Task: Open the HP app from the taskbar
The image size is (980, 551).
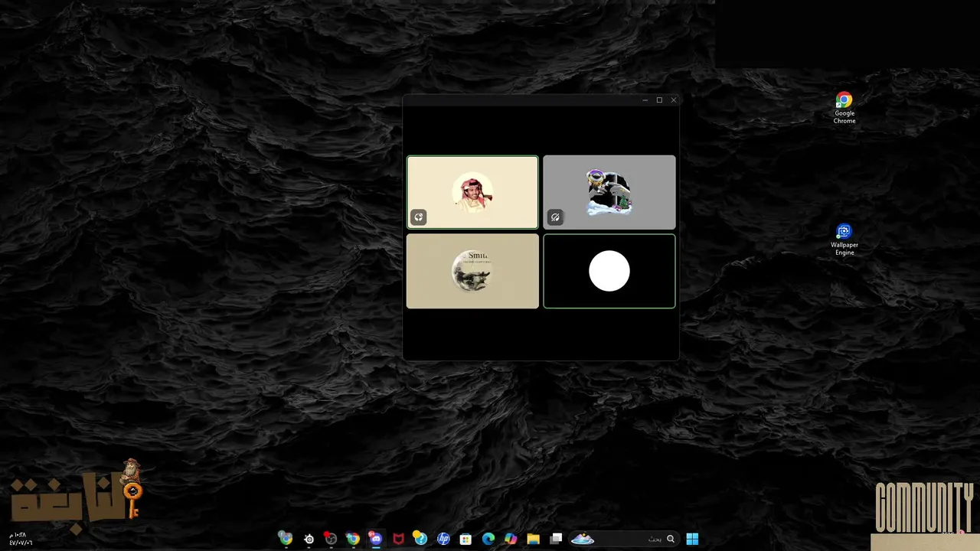Action: (443, 539)
